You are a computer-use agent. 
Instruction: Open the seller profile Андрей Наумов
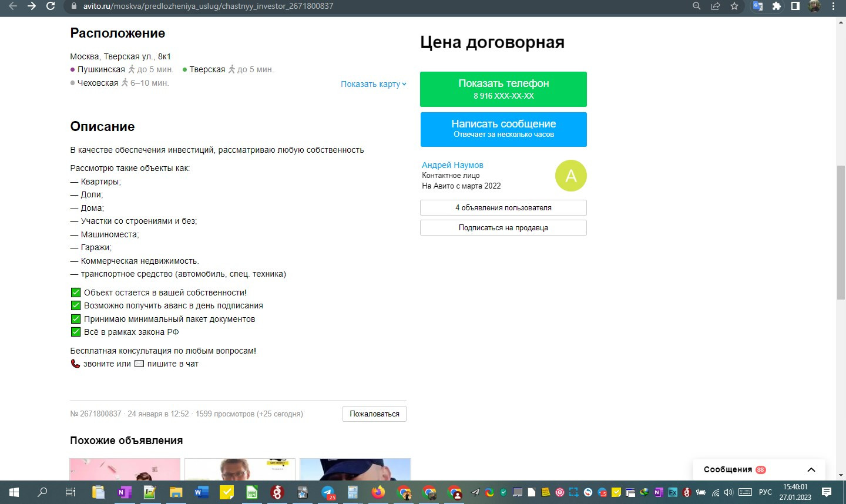click(452, 165)
